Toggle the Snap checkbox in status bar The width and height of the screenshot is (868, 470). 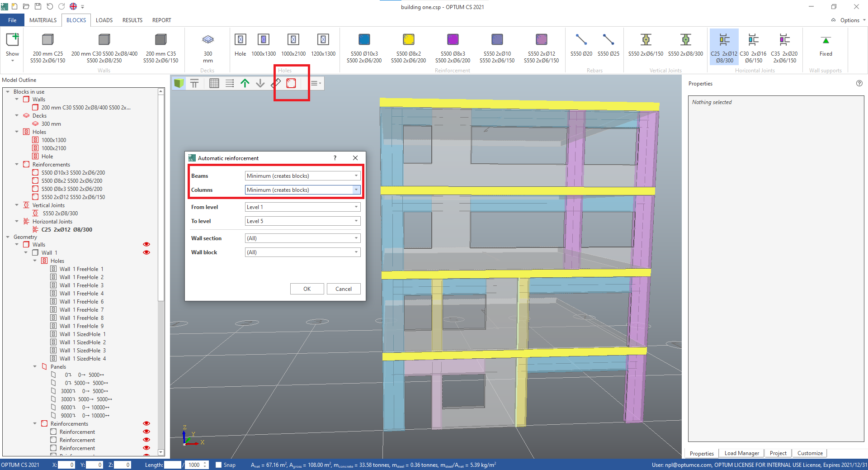(219, 465)
